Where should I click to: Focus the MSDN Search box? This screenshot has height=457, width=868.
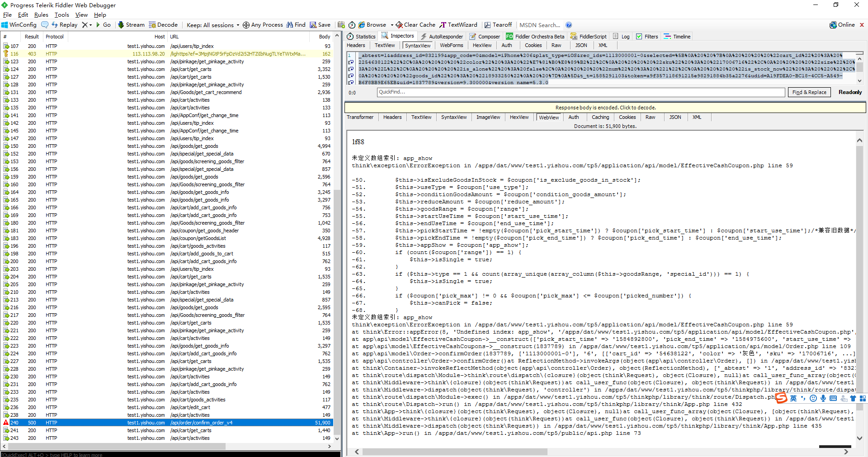pyautogui.click(x=540, y=25)
